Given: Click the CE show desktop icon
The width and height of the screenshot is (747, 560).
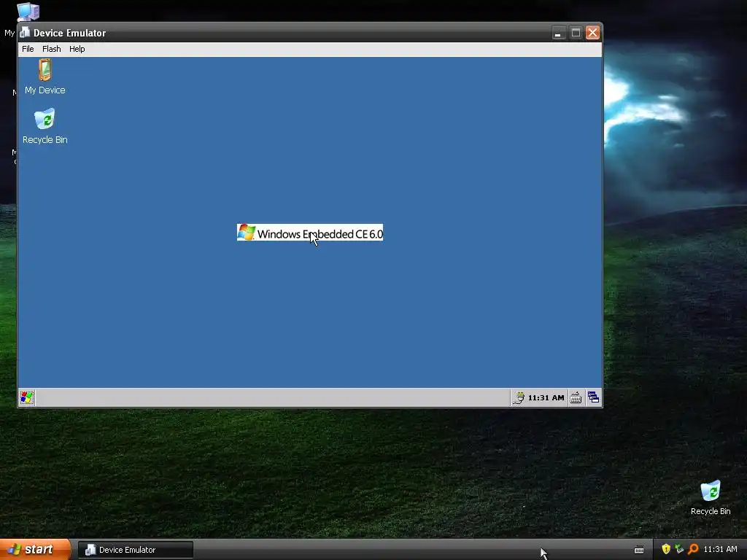Looking at the screenshot, I should click(x=593, y=397).
